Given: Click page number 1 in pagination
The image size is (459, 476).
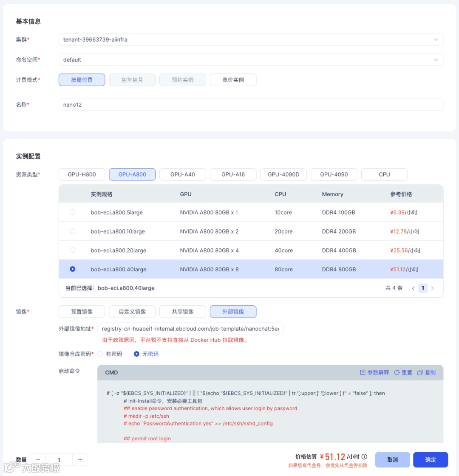Looking at the screenshot, I should click(422, 288).
